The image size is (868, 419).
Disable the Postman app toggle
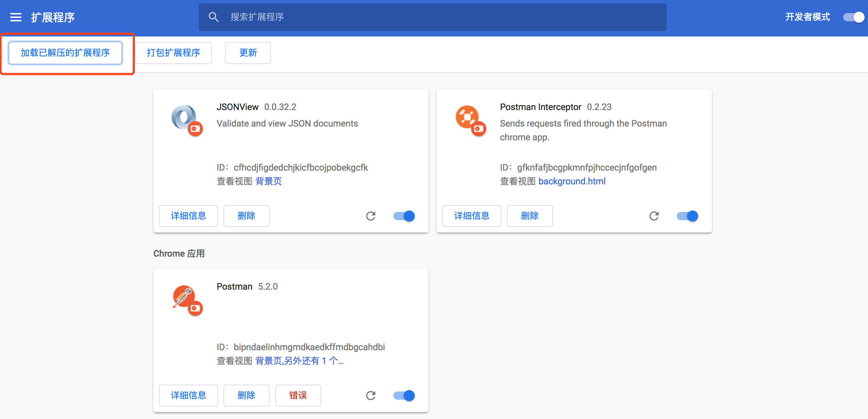tap(404, 396)
